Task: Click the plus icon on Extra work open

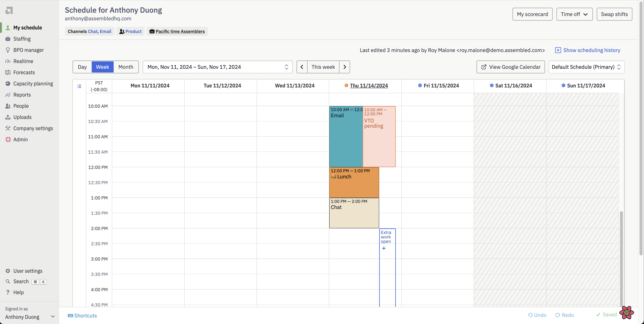Action: pos(384,248)
